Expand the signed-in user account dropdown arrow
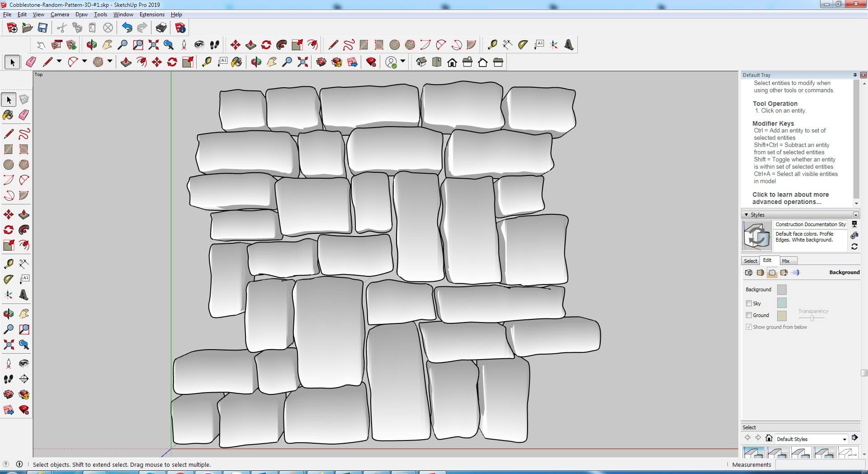The width and height of the screenshot is (868, 474). pos(403,62)
